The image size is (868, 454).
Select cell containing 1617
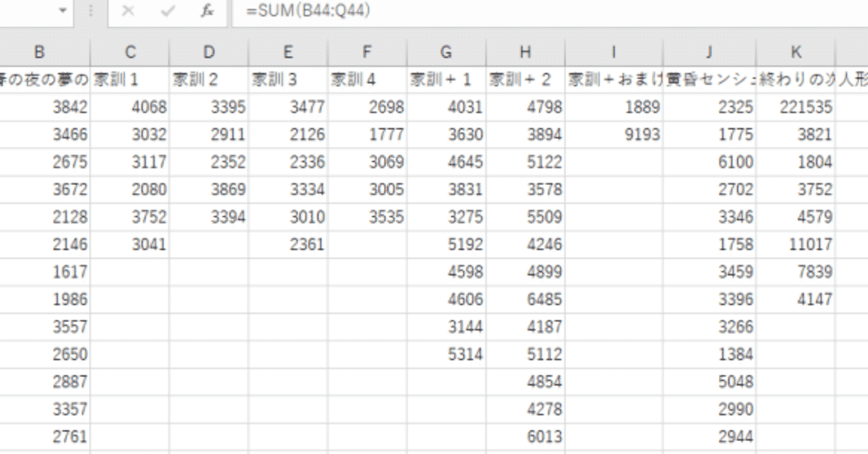pos(45,272)
